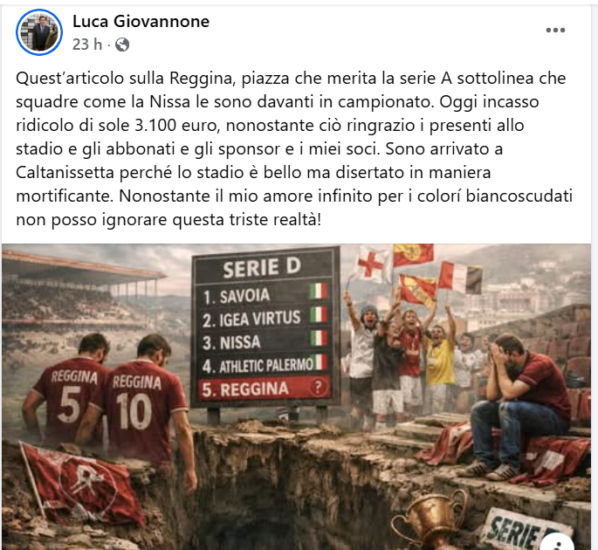
Task: Click the red 5. REGGINA row in image
Action: click(x=264, y=389)
